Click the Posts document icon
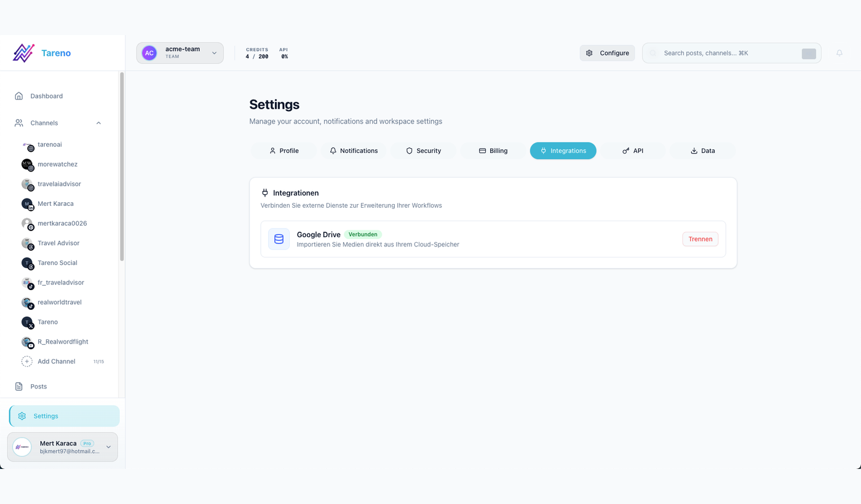Screen dimensions: 861x504 coord(19,387)
